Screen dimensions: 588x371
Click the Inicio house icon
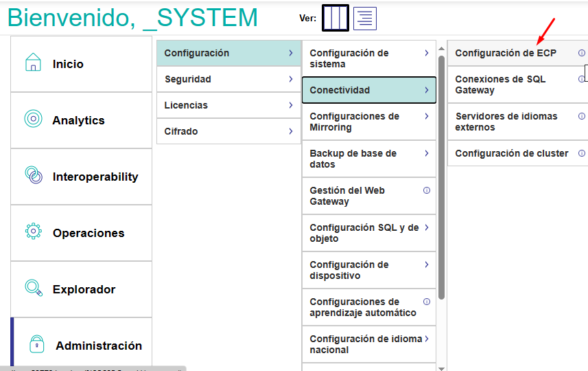coord(33,63)
